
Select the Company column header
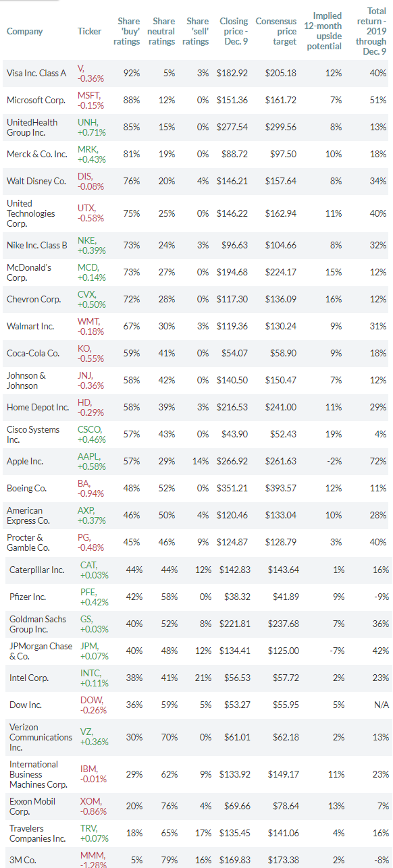point(25,31)
